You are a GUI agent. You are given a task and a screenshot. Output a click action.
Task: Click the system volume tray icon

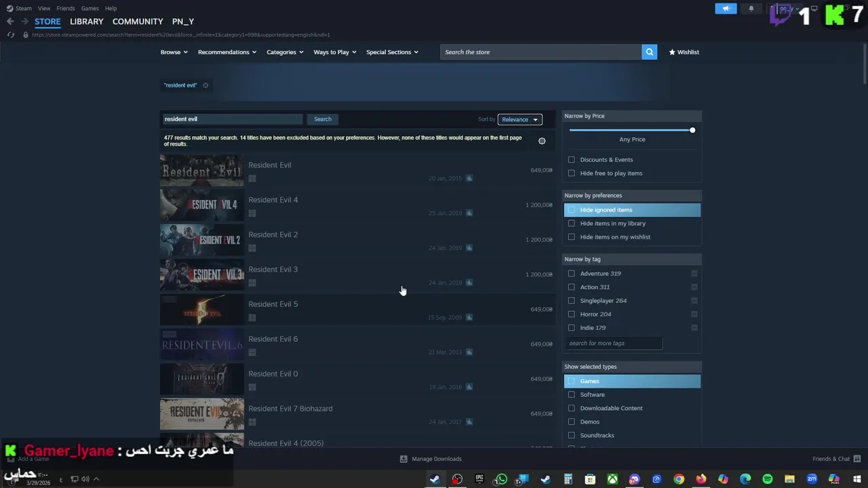click(x=85, y=479)
